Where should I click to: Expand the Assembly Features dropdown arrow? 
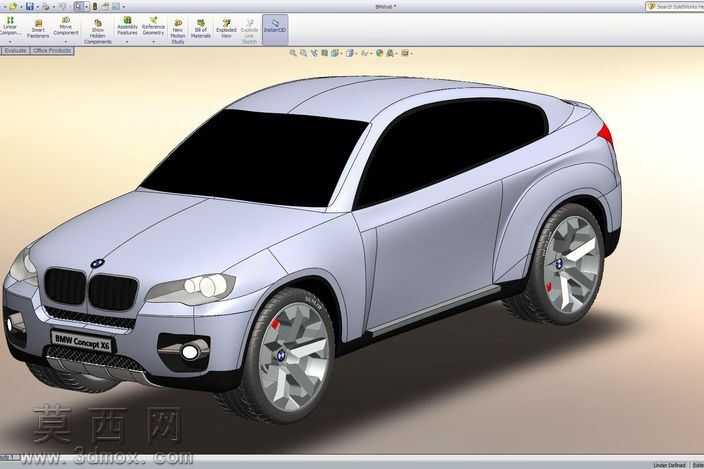tap(127, 42)
